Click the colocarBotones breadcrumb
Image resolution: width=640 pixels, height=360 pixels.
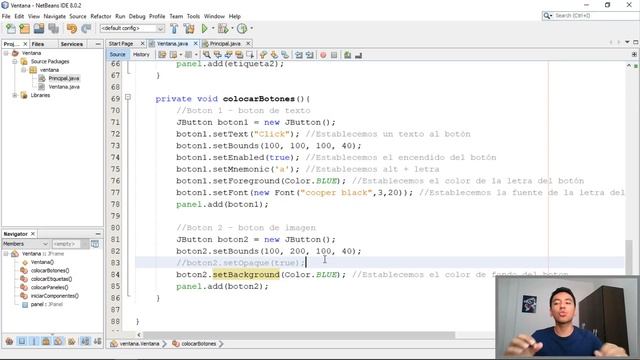point(198,344)
